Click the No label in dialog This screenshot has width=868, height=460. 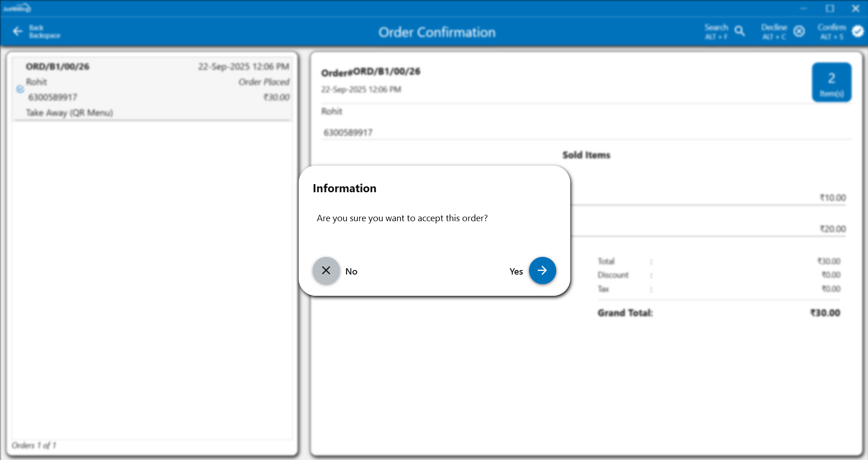pyautogui.click(x=351, y=271)
